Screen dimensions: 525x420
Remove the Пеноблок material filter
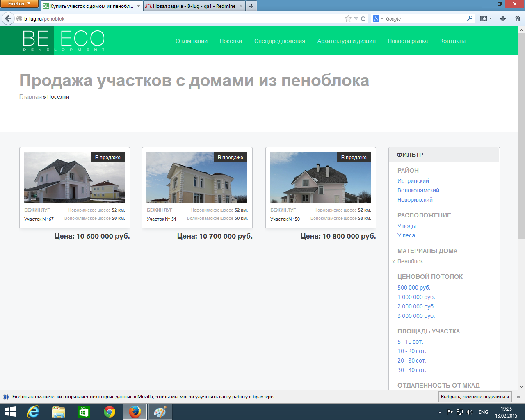click(393, 262)
